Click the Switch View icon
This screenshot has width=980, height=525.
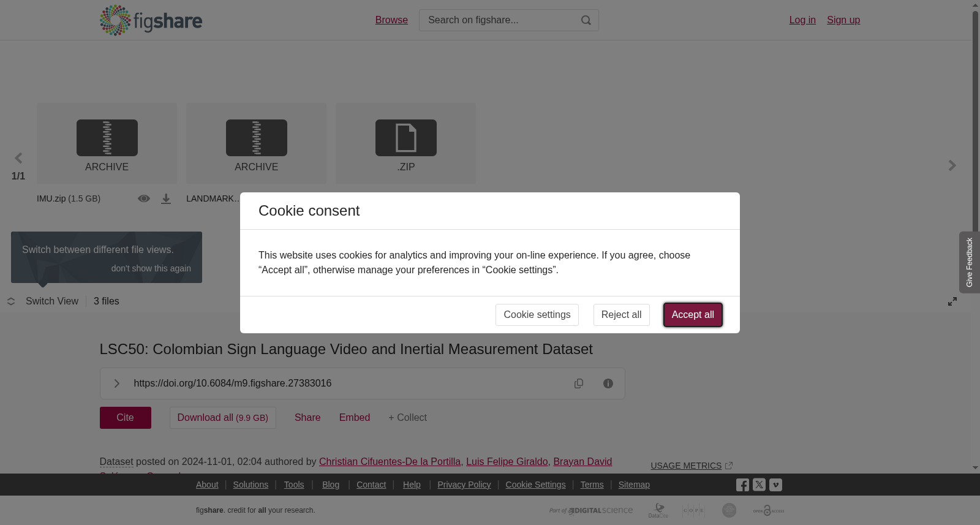(11, 301)
